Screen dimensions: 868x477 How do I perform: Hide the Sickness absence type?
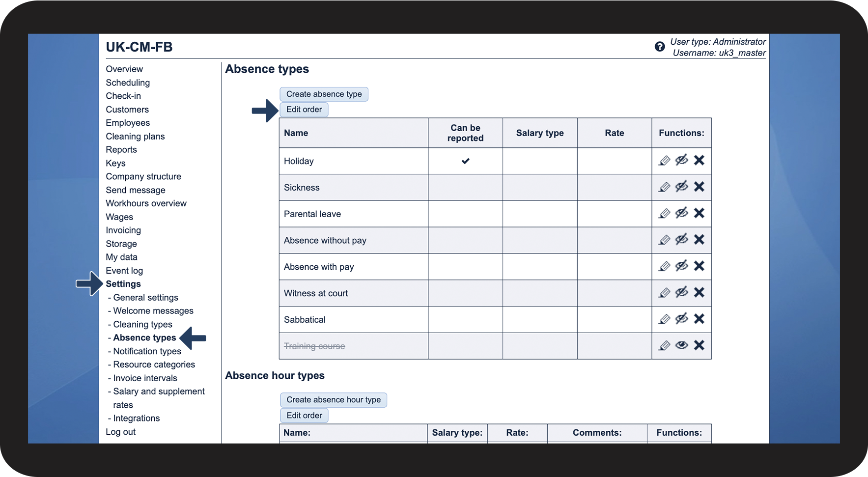681,187
